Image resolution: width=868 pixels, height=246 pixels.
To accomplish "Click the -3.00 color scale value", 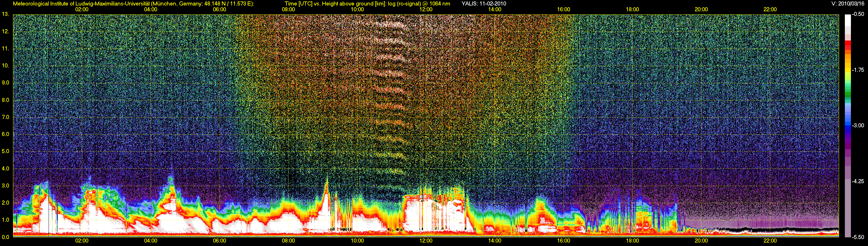I will tap(858, 125).
